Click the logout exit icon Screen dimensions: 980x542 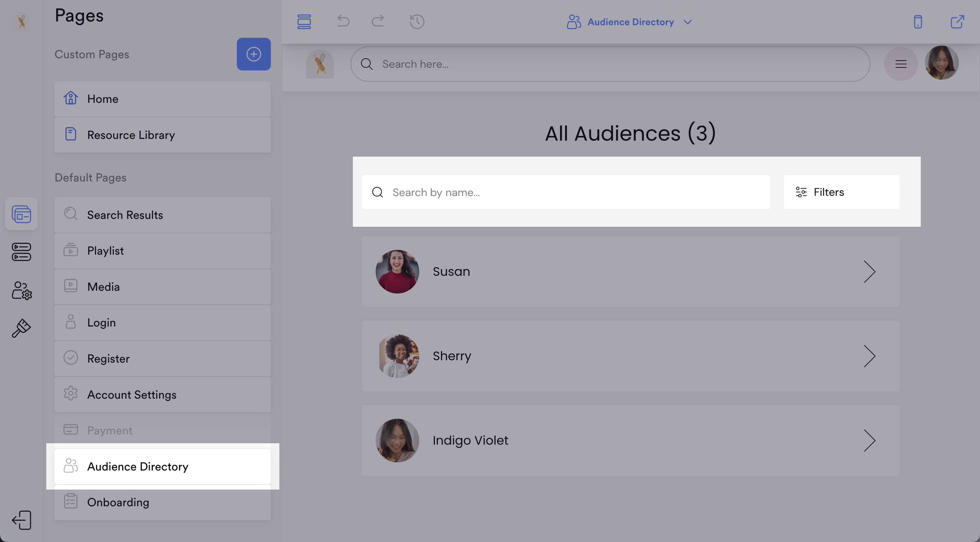[x=21, y=520]
